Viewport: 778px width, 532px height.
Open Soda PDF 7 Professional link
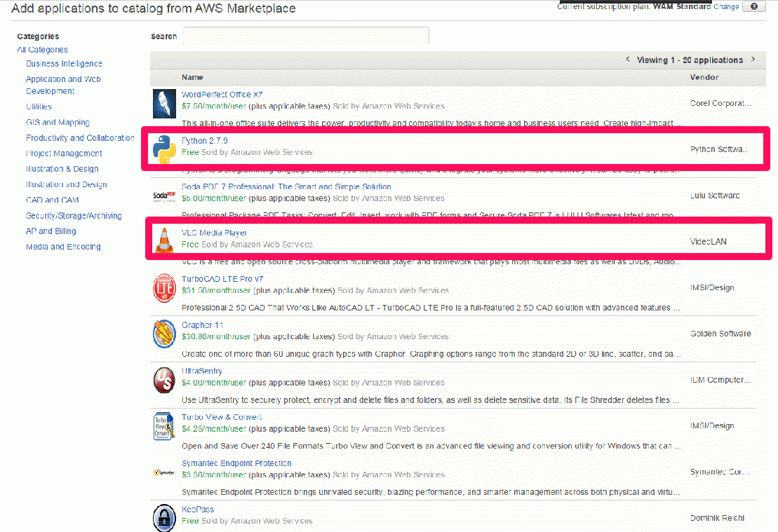(x=286, y=186)
